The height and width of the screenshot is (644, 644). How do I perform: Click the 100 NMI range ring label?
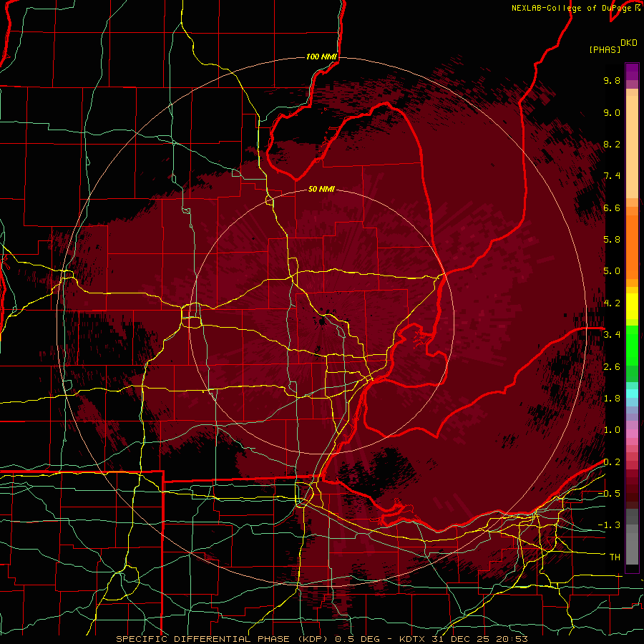pos(321,57)
